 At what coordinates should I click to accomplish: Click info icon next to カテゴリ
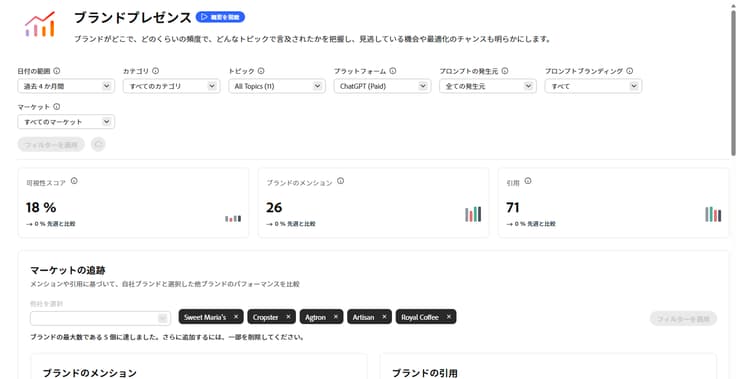click(155, 71)
